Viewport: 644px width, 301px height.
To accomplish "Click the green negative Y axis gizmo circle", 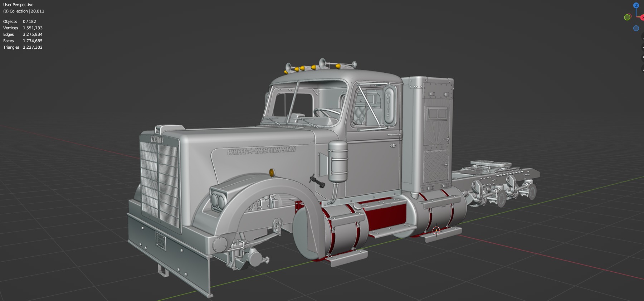I will tap(627, 17).
